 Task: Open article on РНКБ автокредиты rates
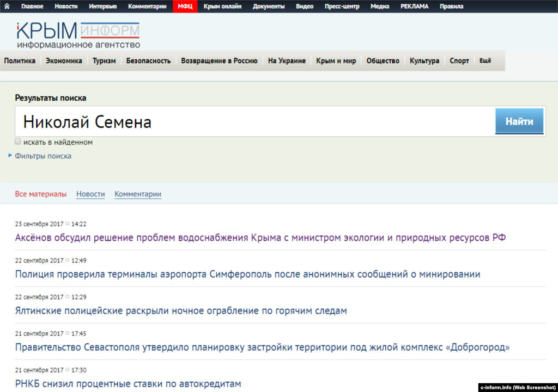click(x=128, y=384)
